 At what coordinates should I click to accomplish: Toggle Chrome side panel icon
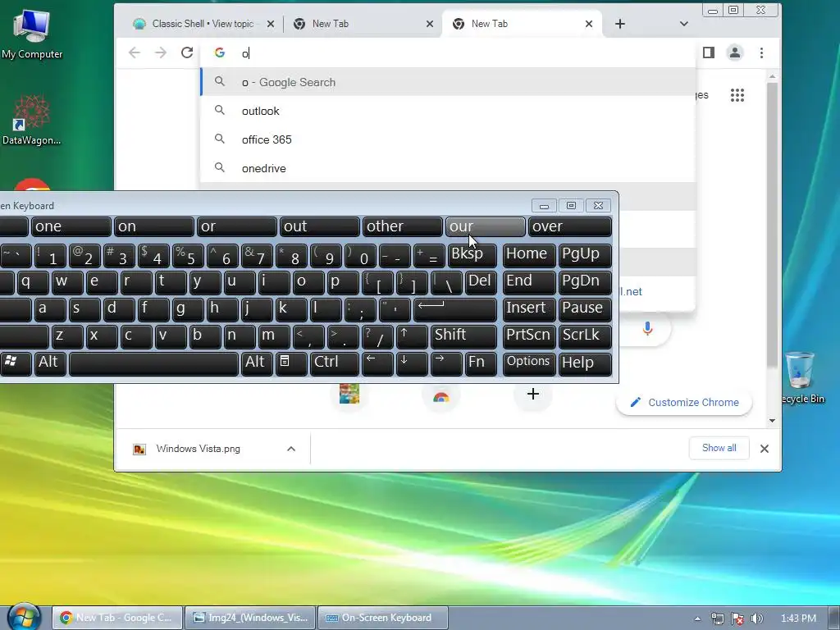(708, 52)
